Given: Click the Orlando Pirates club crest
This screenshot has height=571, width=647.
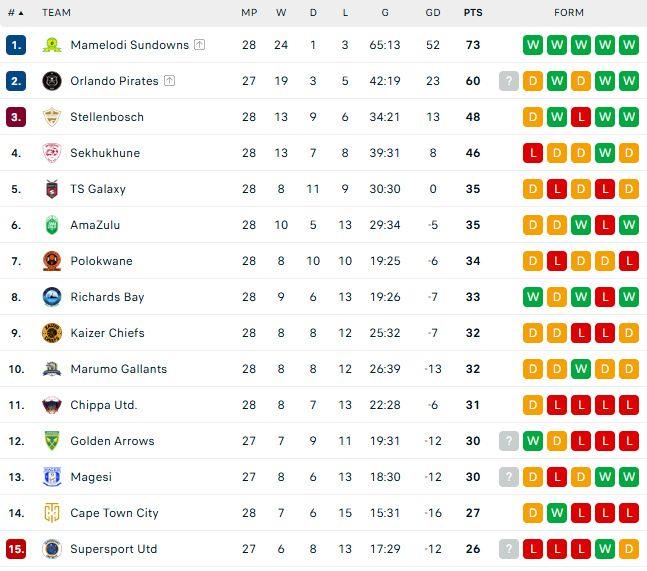Looking at the screenshot, I should (52, 81).
